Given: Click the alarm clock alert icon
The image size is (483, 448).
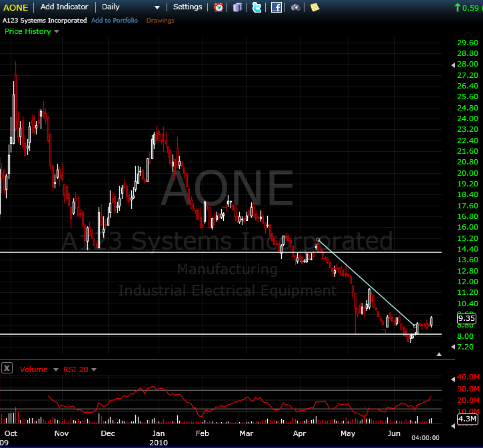Looking at the screenshot, I should pos(219,7).
